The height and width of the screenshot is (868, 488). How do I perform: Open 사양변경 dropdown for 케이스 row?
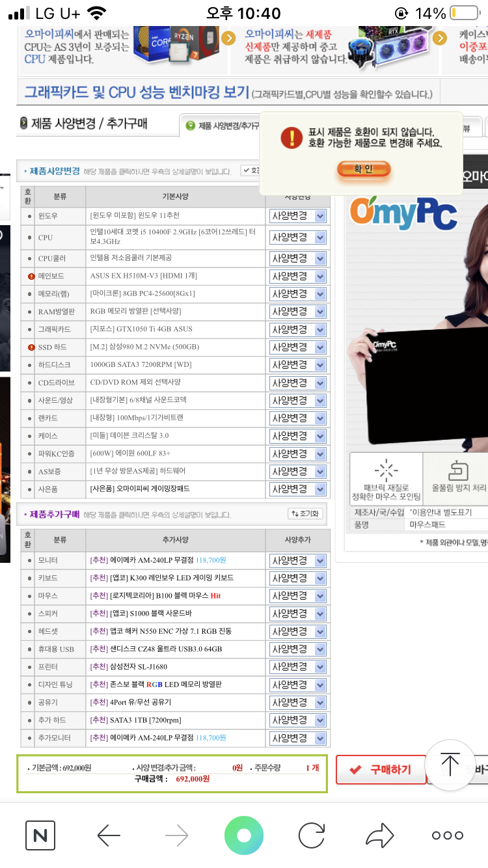pos(298,436)
